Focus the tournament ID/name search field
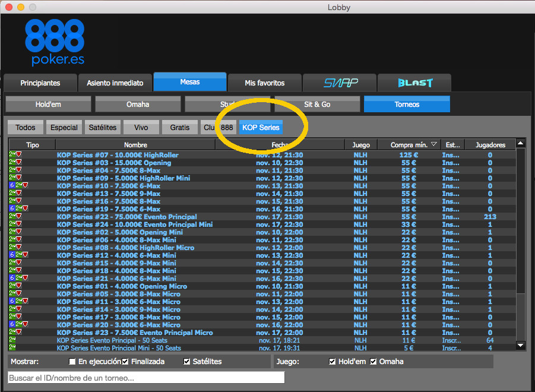The height and width of the screenshot is (392, 535). (146, 378)
